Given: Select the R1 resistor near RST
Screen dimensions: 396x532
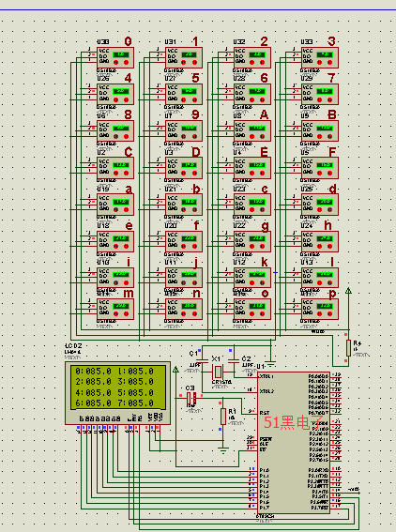Looking at the screenshot, I should point(223,417).
